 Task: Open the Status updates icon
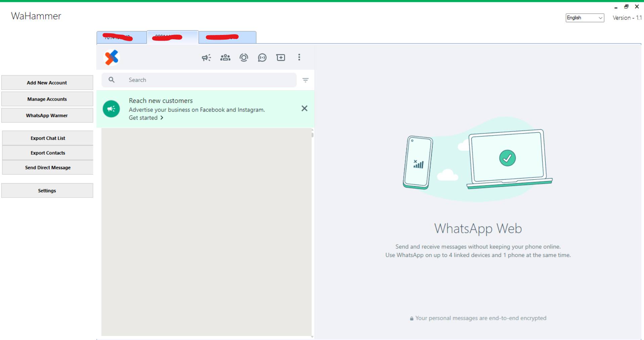pyautogui.click(x=244, y=58)
